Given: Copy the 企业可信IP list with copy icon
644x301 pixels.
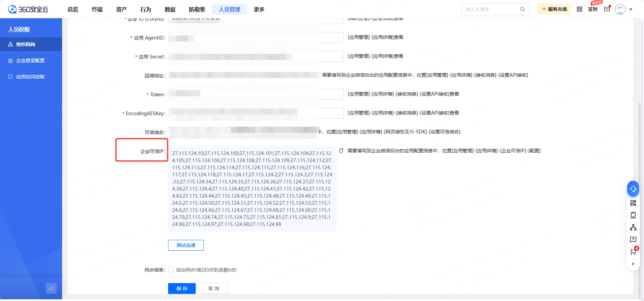Looking at the screenshot, I should (341, 151).
